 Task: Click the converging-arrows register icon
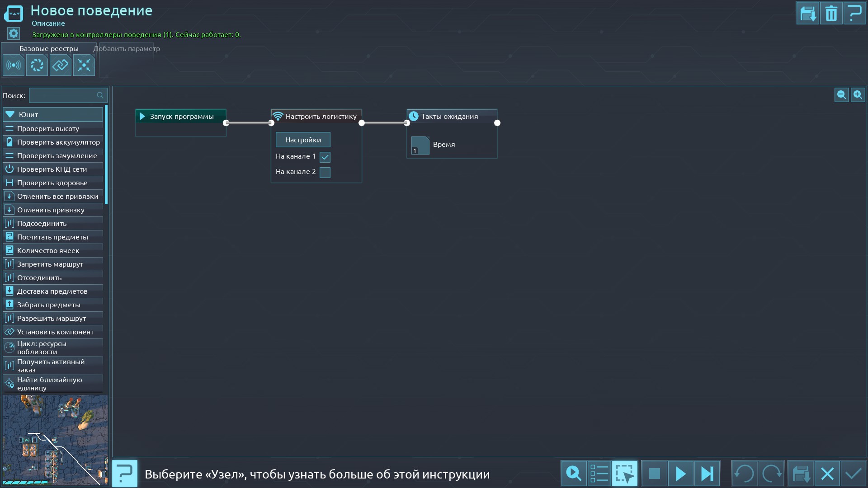(x=84, y=66)
